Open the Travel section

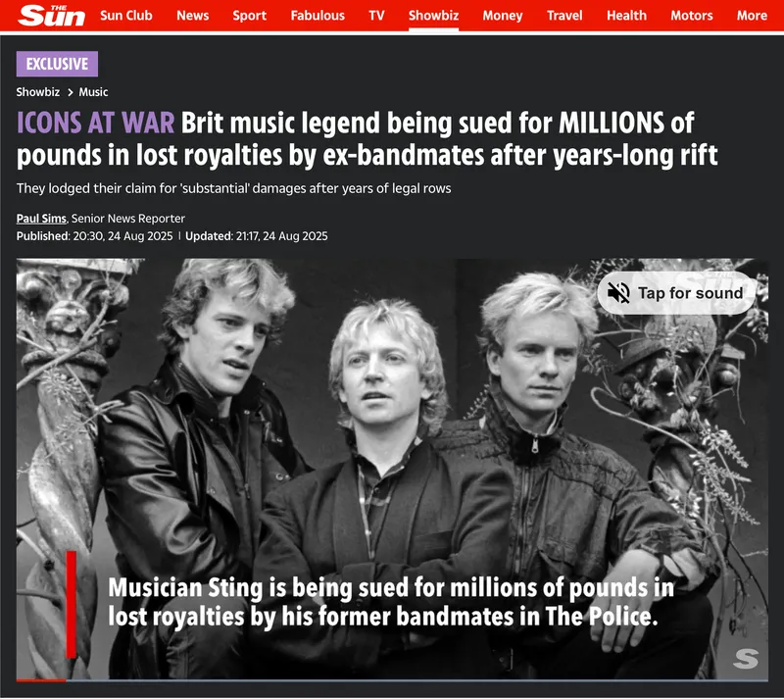pyautogui.click(x=564, y=16)
